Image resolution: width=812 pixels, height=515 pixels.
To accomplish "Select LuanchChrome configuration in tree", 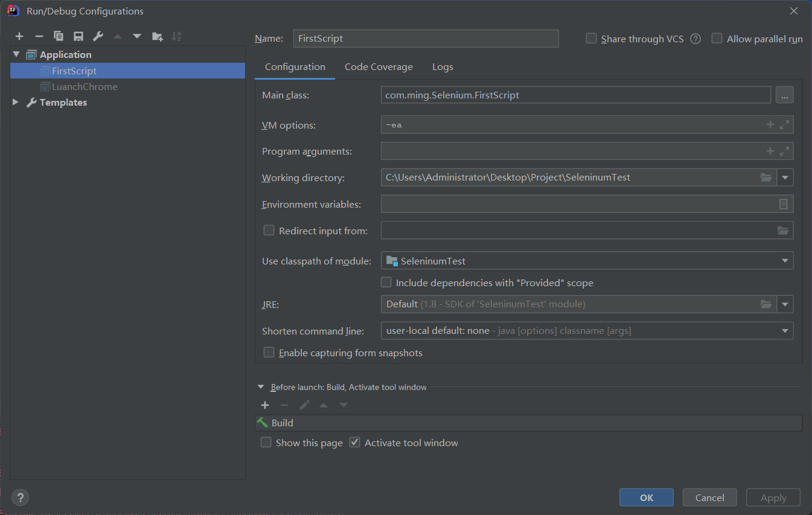I will point(127,87).
